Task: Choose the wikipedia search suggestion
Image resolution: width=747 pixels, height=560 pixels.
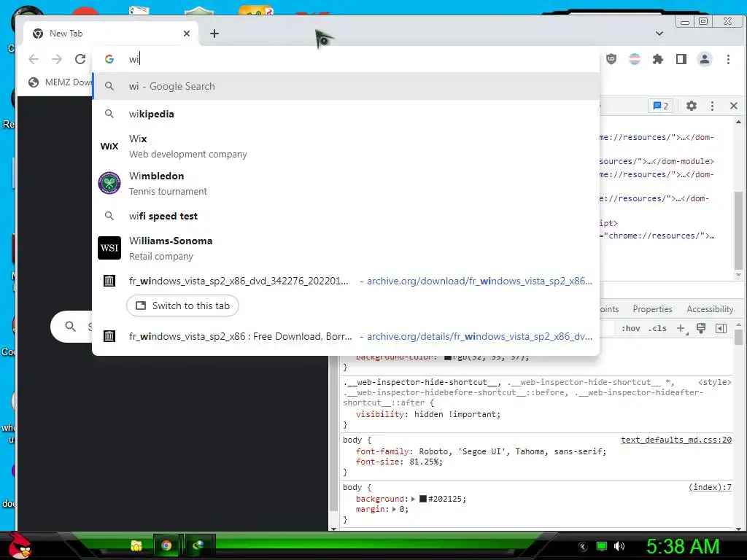Action: pyautogui.click(x=346, y=114)
